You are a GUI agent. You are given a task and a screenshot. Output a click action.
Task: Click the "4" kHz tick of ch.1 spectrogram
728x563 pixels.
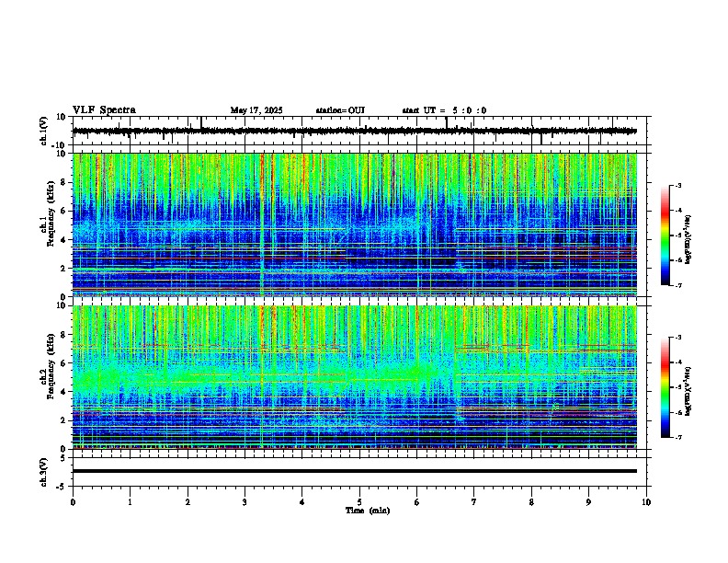pos(64,240)
